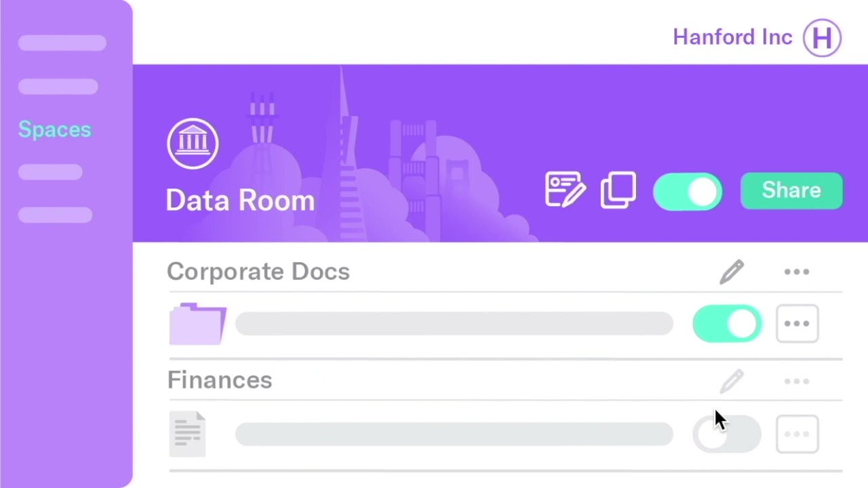Enable the Finances document toggle

[x=727, y=434]
